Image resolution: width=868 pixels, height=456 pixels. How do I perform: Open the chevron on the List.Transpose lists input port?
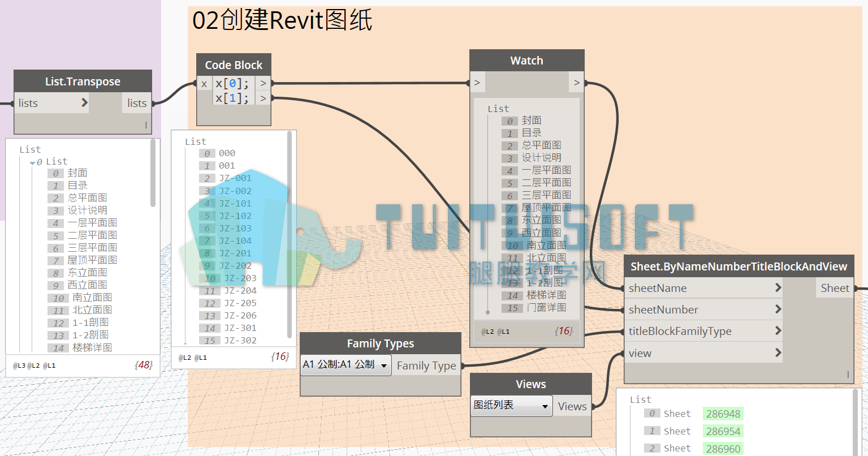[x=84, y=102]
